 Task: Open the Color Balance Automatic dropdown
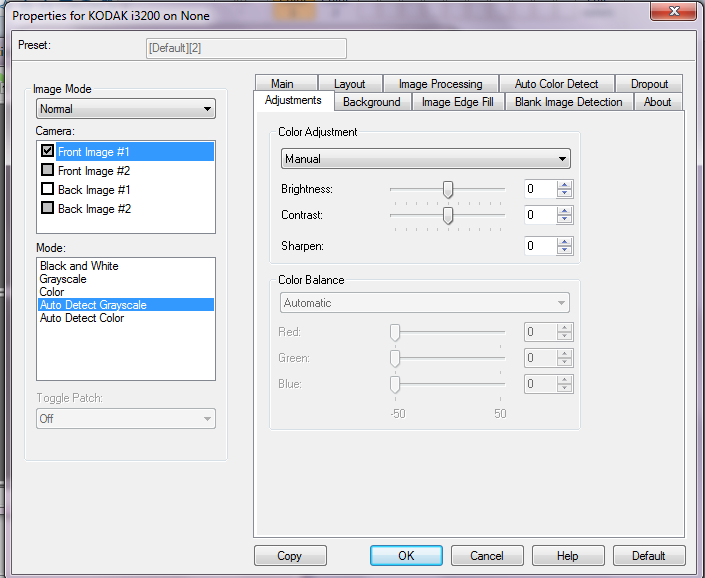[424, 303]
